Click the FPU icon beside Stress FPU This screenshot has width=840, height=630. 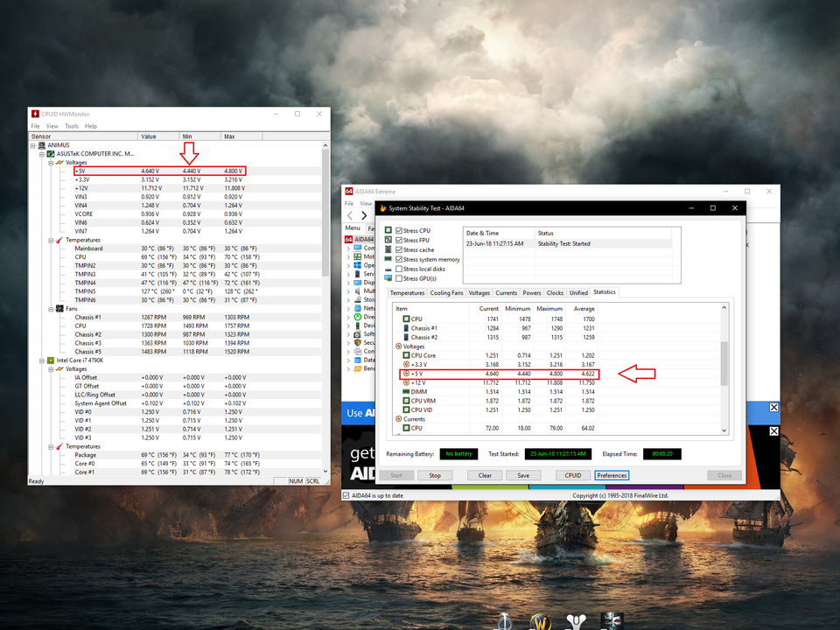(x=388, y=240)
